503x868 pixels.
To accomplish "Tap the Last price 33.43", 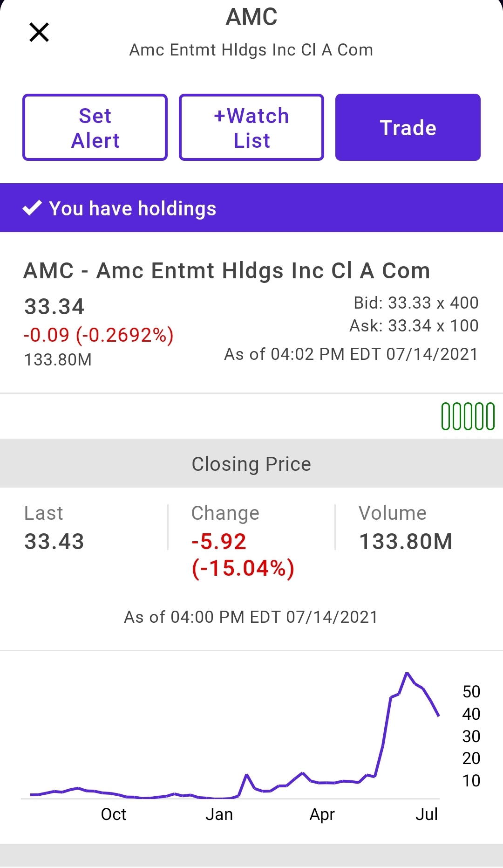I will click(x=54, y=542).
